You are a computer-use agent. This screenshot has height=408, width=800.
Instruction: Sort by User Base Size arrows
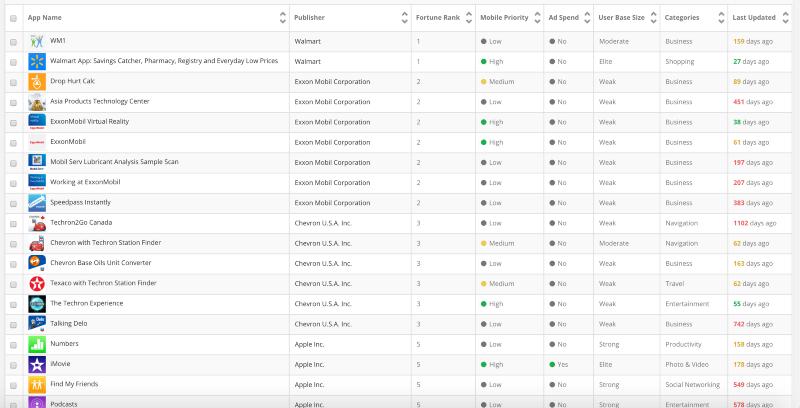pyautogui.click(x=653, y=18)
